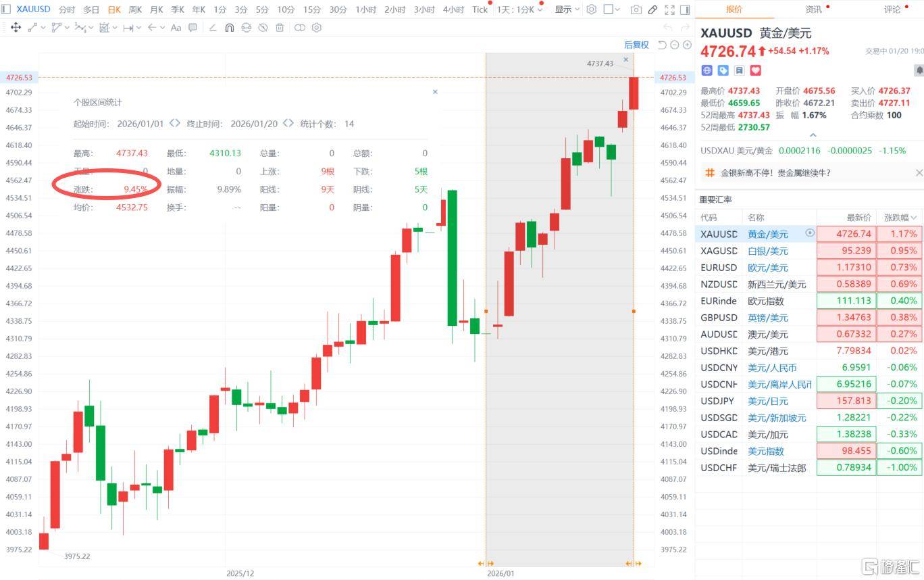The height and width of the screenshot is (580, 924).
Task: Open the 金银新高不停 topic link
Action: (775, 173)
